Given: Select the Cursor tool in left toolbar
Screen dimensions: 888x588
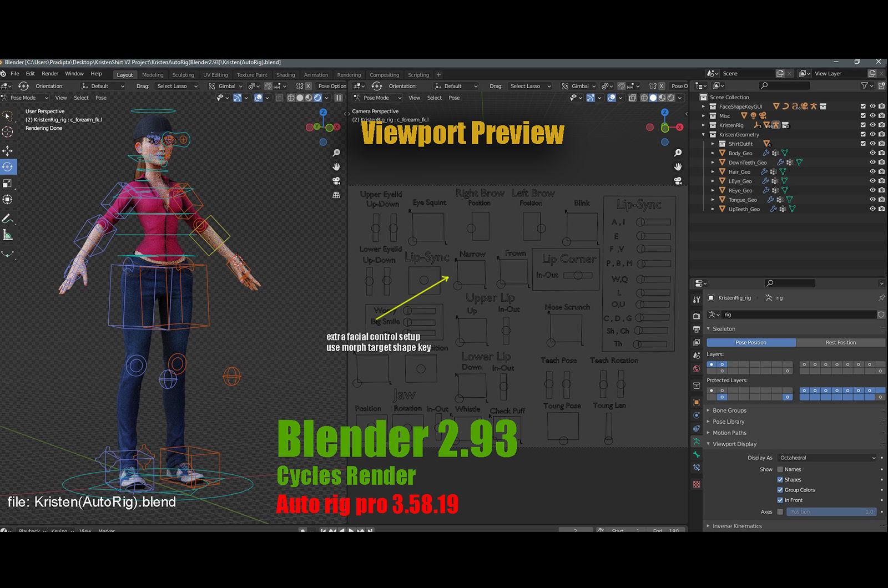Looking at the screenshot, I should point(7,132).
